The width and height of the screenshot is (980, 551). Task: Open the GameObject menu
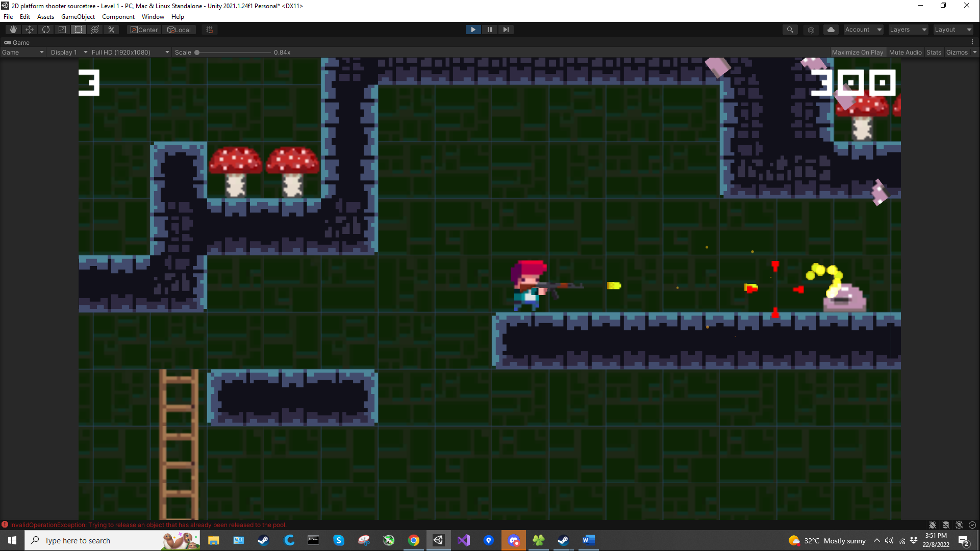78,16
